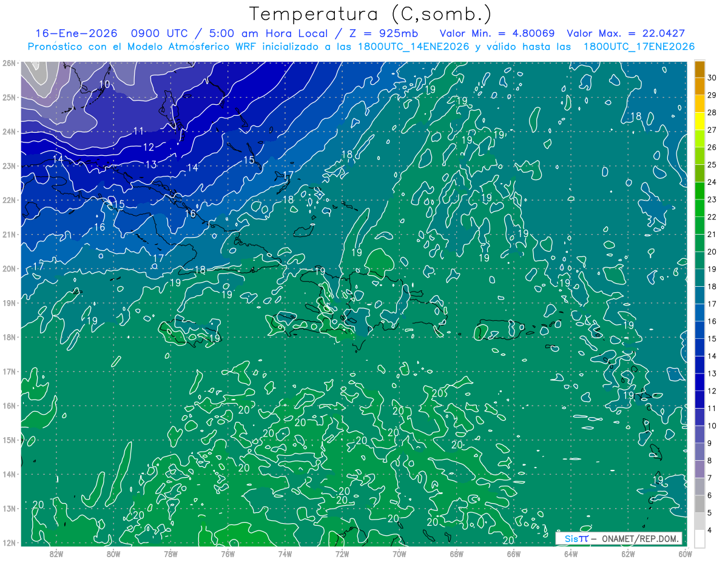Image resolution: width=728 pixels, height=562 pixels.
Task: Click the 21N latitude axis label
Action: (8, 234)
